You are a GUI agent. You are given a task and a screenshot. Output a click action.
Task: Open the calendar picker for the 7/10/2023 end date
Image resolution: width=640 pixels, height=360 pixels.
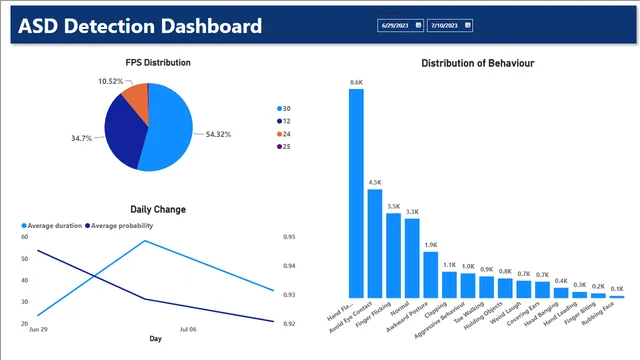(468, 25)
